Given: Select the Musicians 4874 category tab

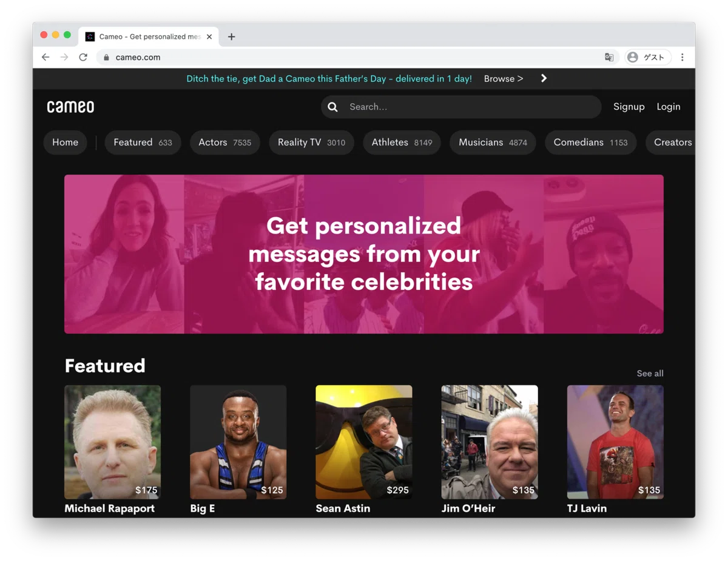Looking at the screenshot, I should point(493,143).
